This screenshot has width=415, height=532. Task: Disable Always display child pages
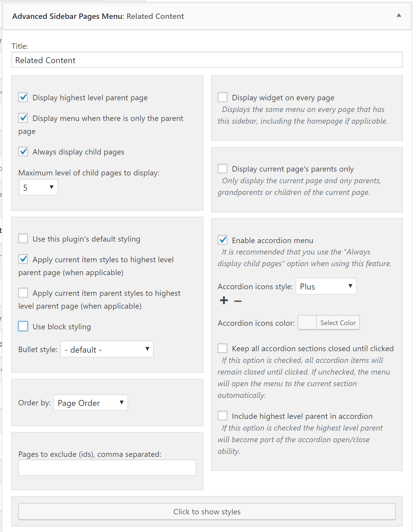click(x=23, y=151)
